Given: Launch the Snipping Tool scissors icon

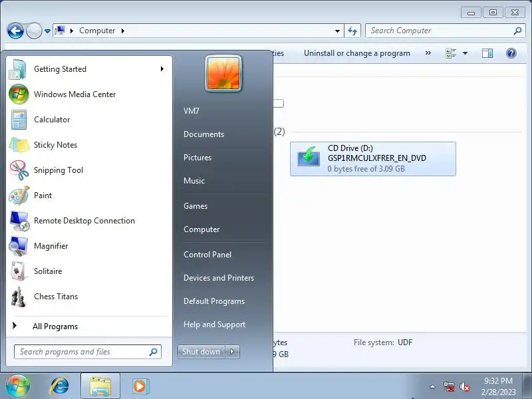Looking at the screenshot, I should (x=19, y=170).
